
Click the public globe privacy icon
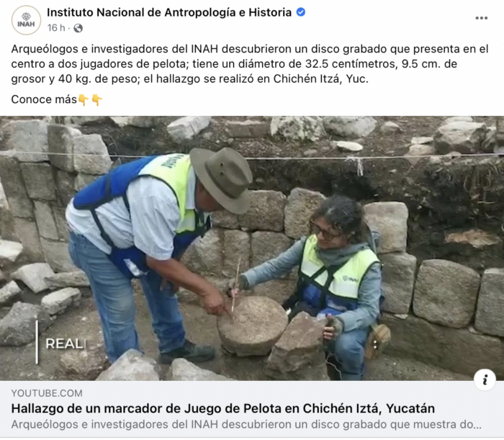[78, 28]
